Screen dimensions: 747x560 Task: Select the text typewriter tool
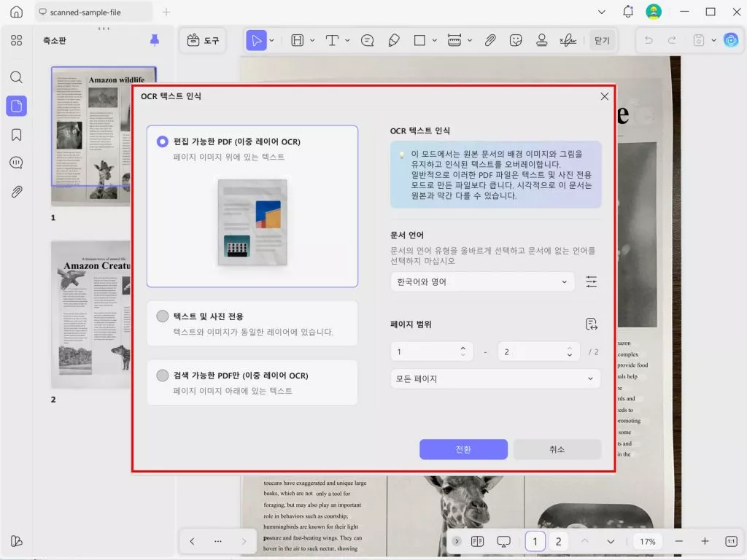click(x=332, y=41)
